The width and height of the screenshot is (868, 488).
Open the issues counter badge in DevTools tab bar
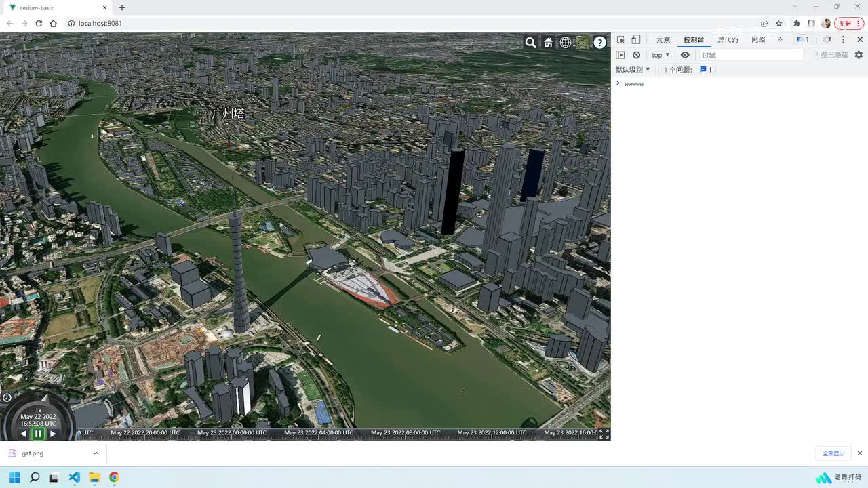tap(803, 39)
